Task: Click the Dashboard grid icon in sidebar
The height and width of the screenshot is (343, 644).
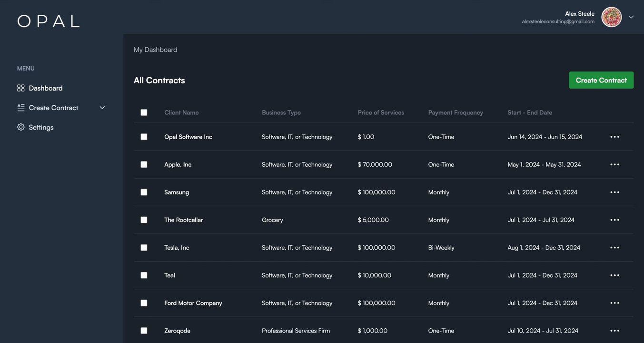Action: (x=20, y=88)
